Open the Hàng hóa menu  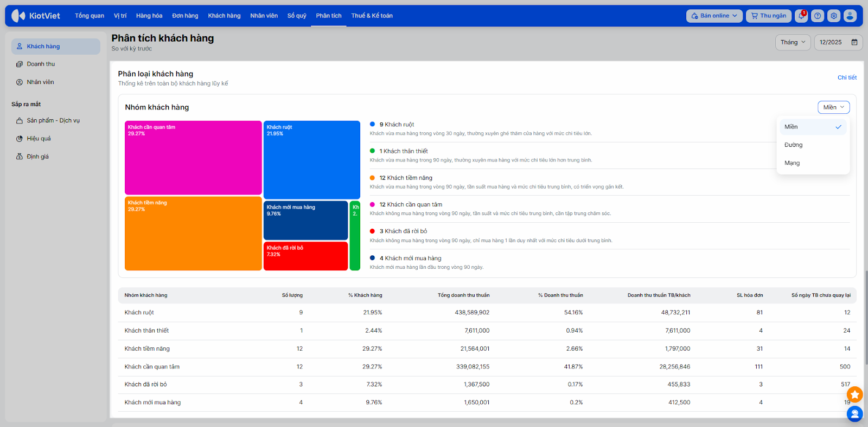tap(149, 16)
